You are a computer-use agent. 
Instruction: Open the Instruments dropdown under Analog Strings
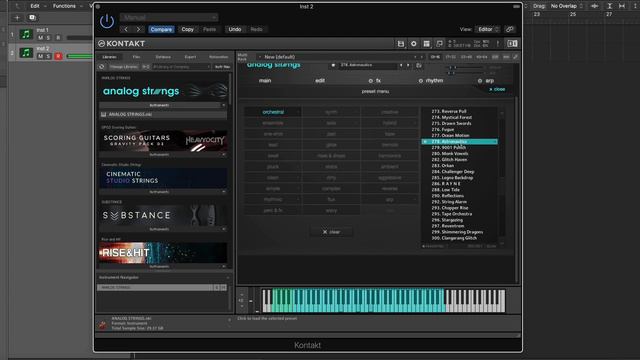(x=162, y=105)
